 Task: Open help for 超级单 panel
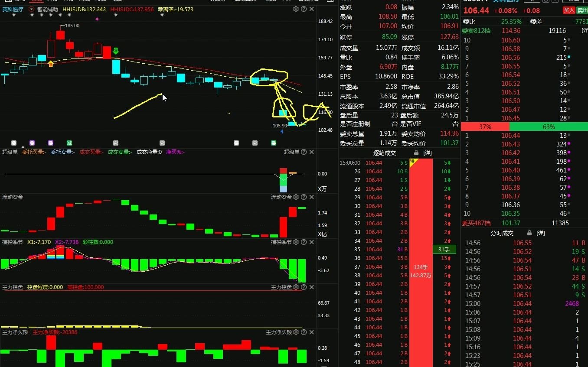click(304, 152)
